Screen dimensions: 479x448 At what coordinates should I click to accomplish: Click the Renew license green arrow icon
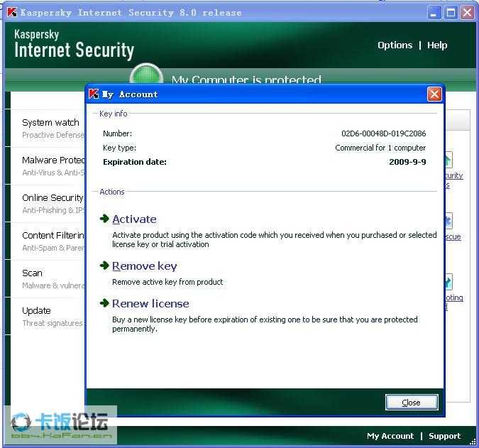(104, 303)
